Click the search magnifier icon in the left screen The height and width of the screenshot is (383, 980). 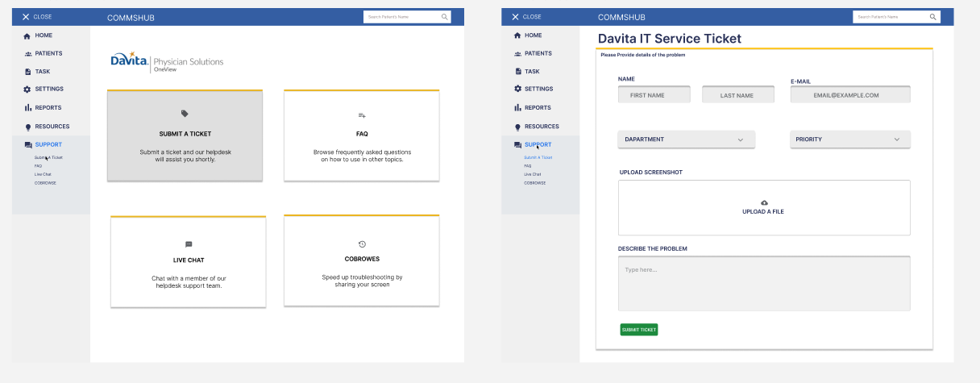point(444,17)
